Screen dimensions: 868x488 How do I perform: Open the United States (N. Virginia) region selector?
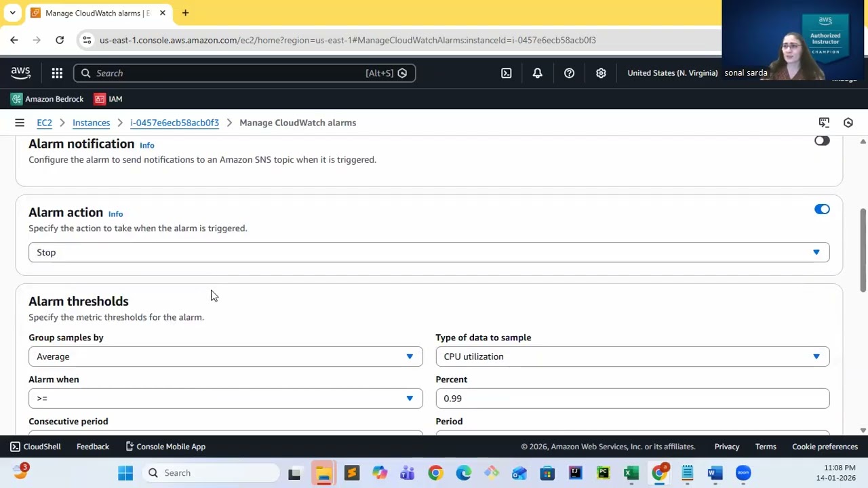tap(672, 73)
